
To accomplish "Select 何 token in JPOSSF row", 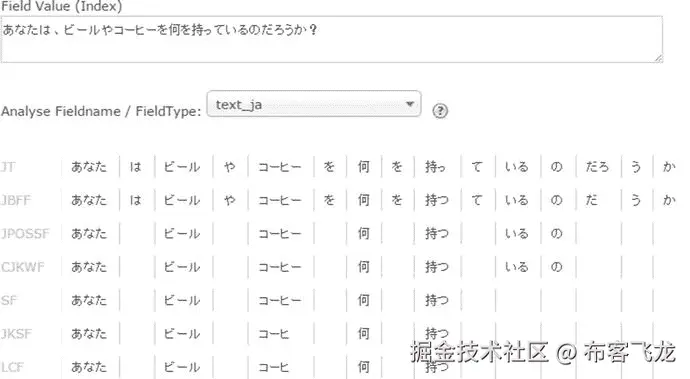I will 363,233.
